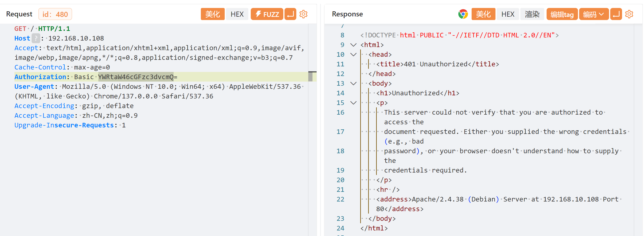644x236 pixels.
Task: Click the Authorization header name
Action: click(x=40, y=77)
